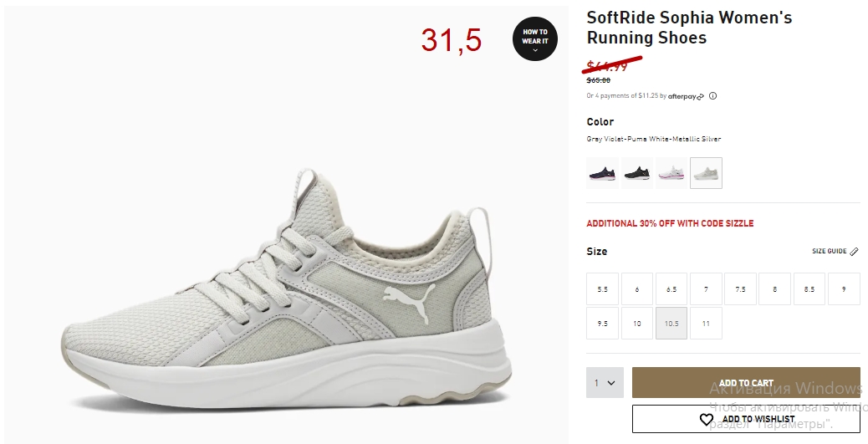
Task: Choose size 11
Action: click(706, 324)
